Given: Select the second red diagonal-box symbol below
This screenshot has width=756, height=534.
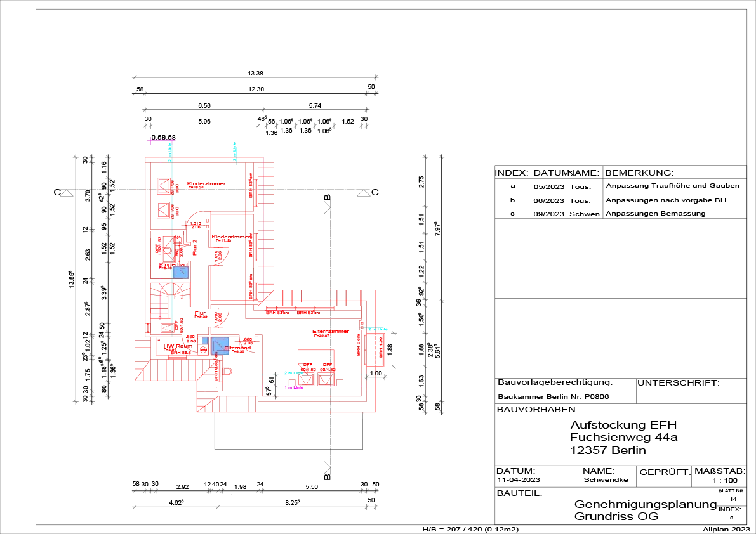Looking at the screenshot, I should click(x=165, y=210).
